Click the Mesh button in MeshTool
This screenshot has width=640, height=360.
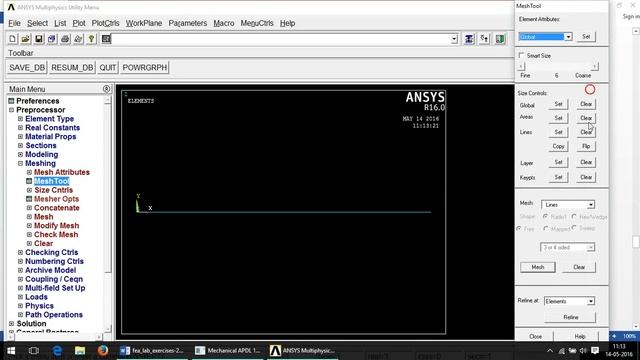pyautogui.click(x=538, y=267)
